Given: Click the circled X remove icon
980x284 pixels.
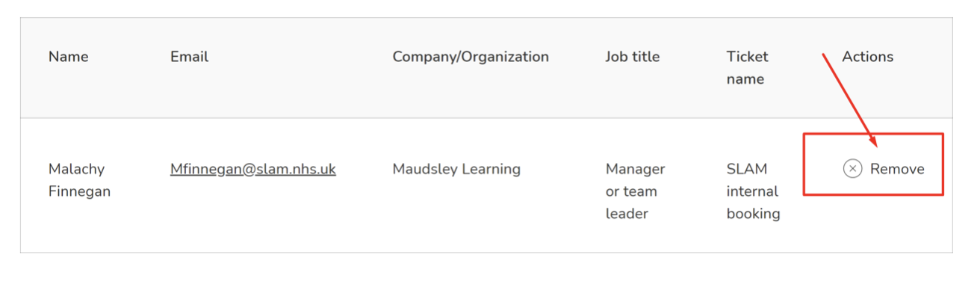Looking at the screenshot, I should click(852, 169).
